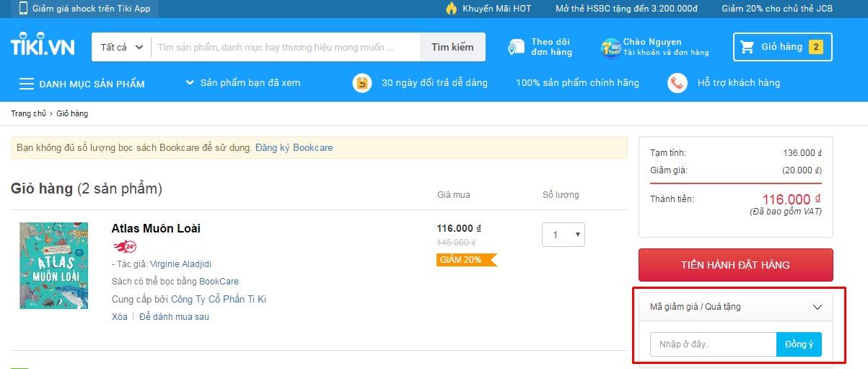Click Hỗ trợ khách hàng text
Viewport: 868px width, 369px height.
(738, 83)
